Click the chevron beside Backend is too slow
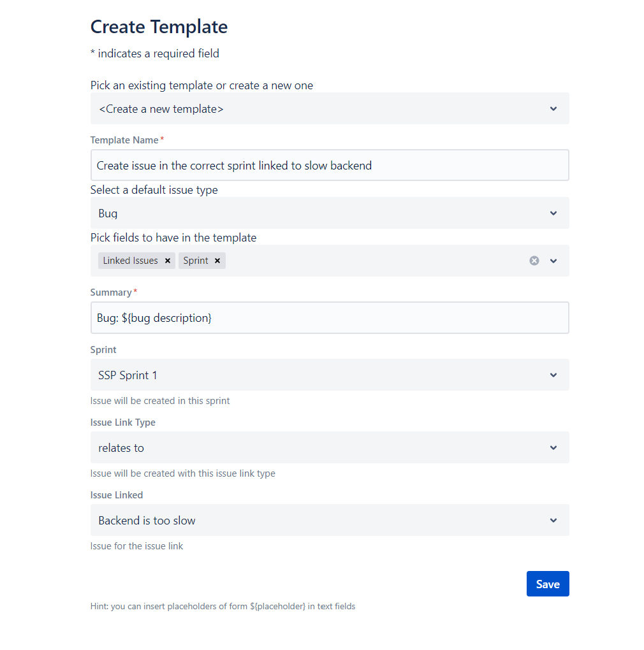The height and width of the screenshot is (650, 644). click(x=553, y=520)
